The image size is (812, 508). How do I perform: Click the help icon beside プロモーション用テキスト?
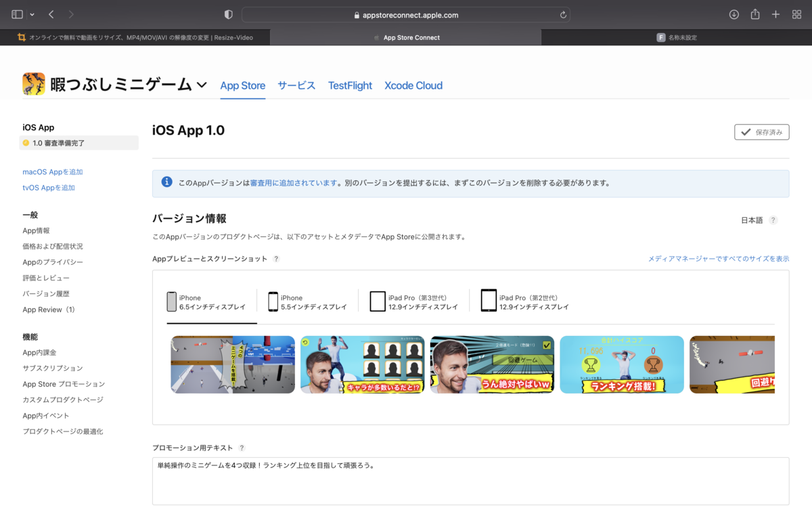(x=242, y=448)
